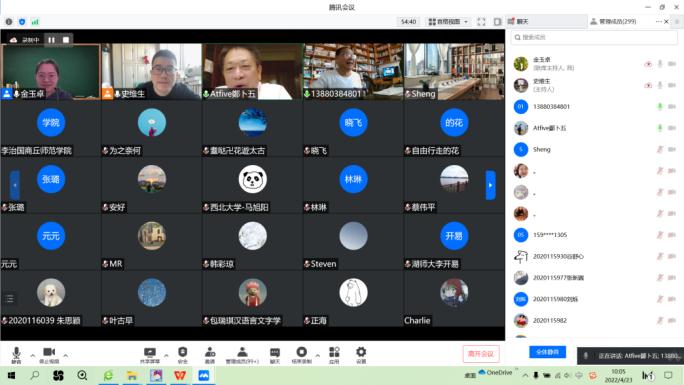The image size is (684, 385).
Task: Click the blue Mute All button
Action: coord(547,352)
